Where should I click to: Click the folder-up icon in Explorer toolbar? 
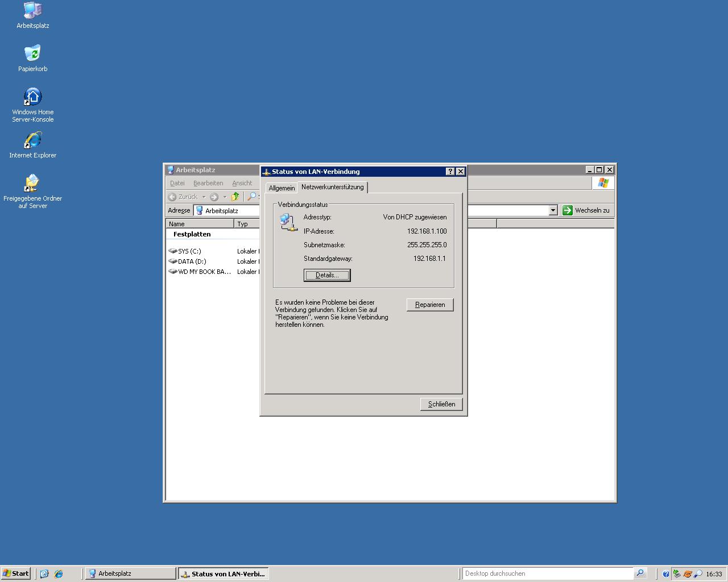point(235,197)
